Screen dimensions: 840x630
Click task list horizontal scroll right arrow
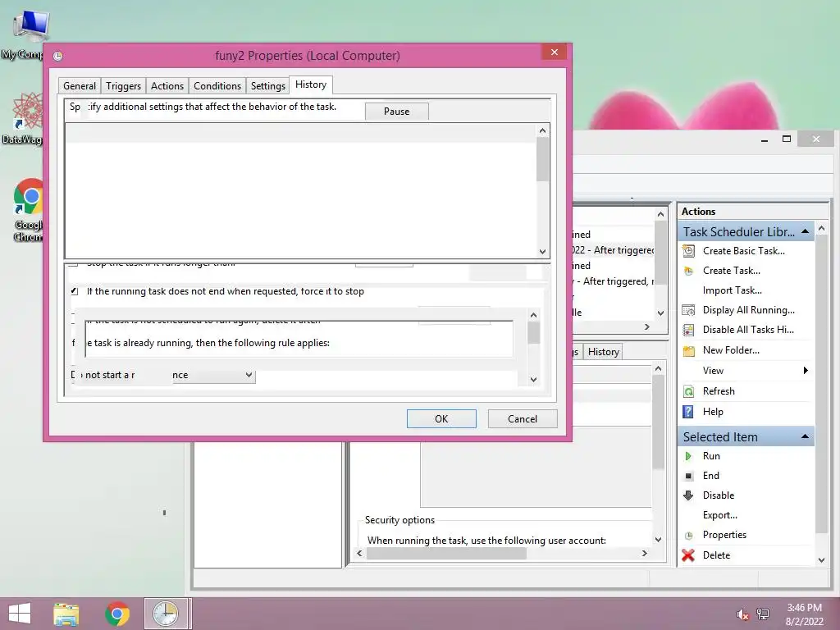click(x=647, y=326)
